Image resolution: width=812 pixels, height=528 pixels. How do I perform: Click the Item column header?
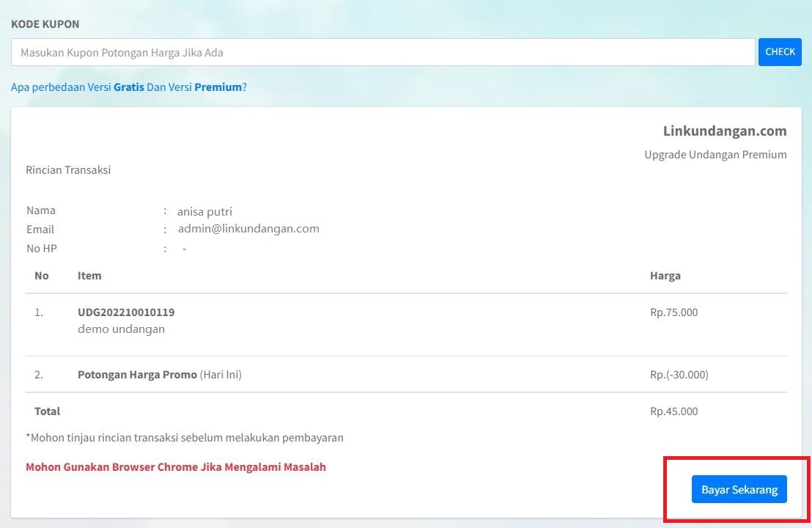89,276
